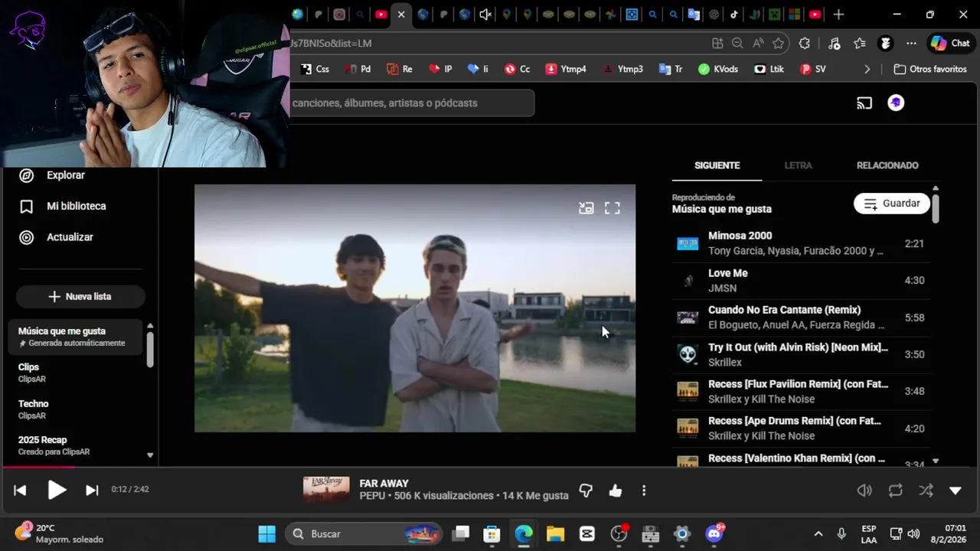Viewport: 980px width, 551px height.
Task: Open the KVods bookmark
Action: point(718,69)
